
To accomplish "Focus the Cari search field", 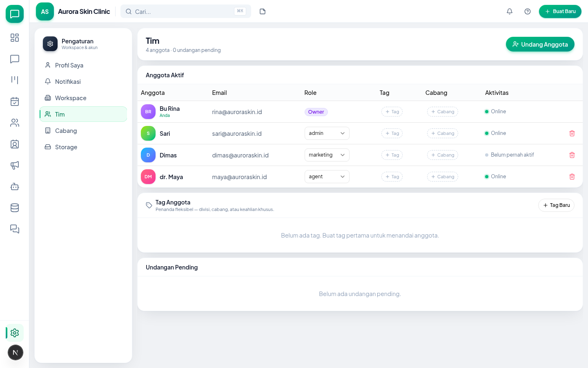I will (x=186, y=11).
